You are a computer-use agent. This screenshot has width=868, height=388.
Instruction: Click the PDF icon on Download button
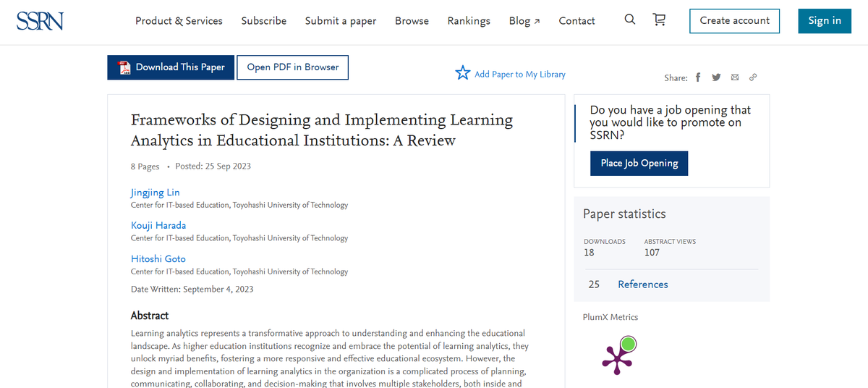(x=124, y=67)
